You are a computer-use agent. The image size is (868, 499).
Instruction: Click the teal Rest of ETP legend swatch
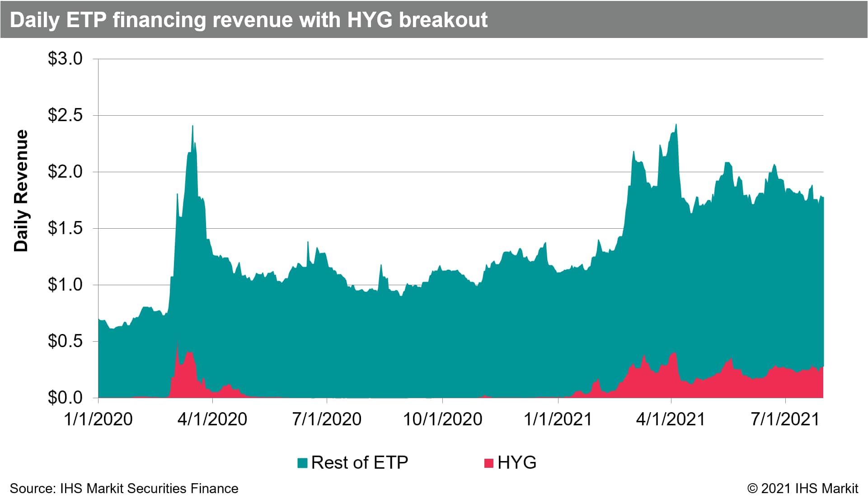302,463
